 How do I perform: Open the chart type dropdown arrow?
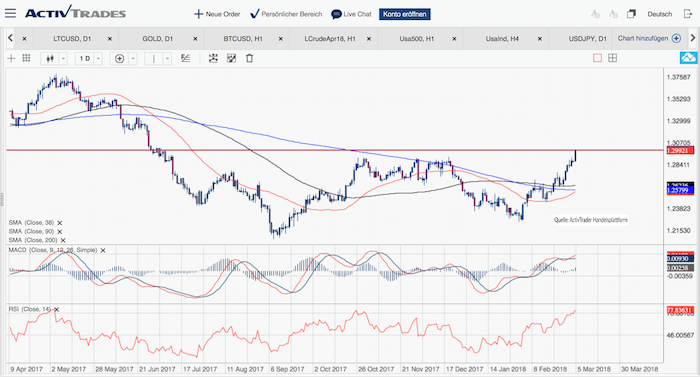[63, 59]
